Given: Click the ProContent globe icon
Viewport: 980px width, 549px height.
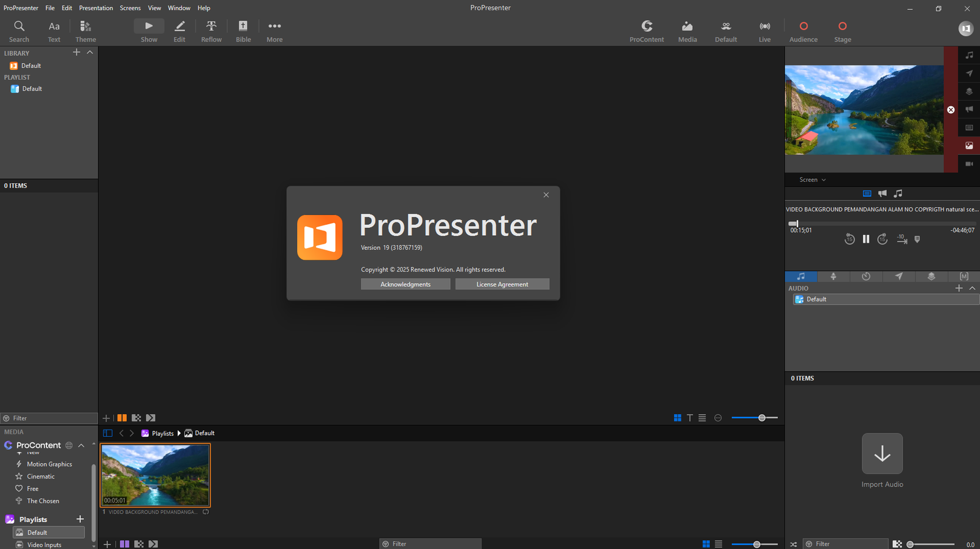Looking at the screenshot, I should [69, 445].
